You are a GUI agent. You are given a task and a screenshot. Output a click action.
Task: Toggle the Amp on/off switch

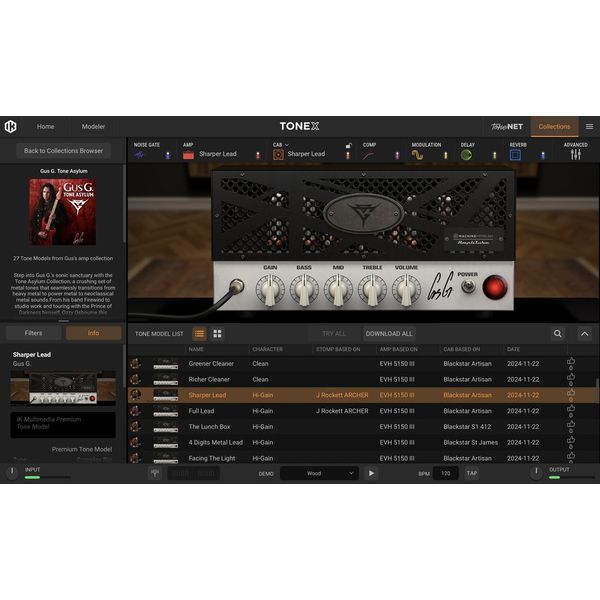[258, 155]
